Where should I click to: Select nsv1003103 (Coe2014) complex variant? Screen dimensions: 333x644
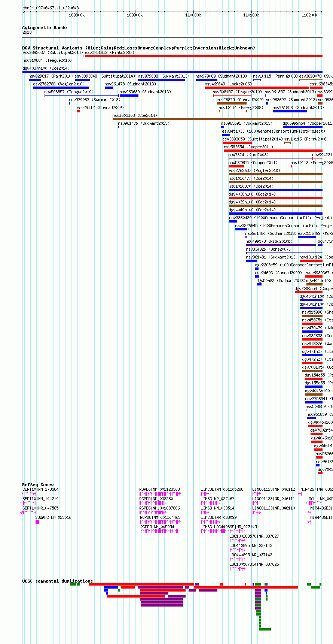point(217,119)
